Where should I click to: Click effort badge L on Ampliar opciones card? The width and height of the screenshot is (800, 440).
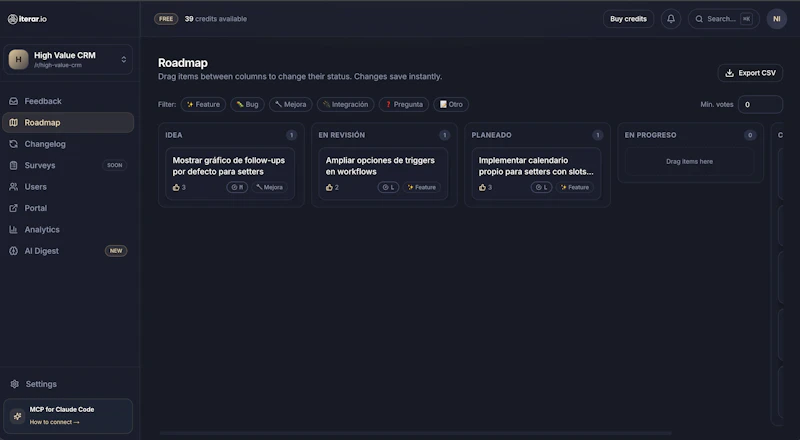point(388,187)
